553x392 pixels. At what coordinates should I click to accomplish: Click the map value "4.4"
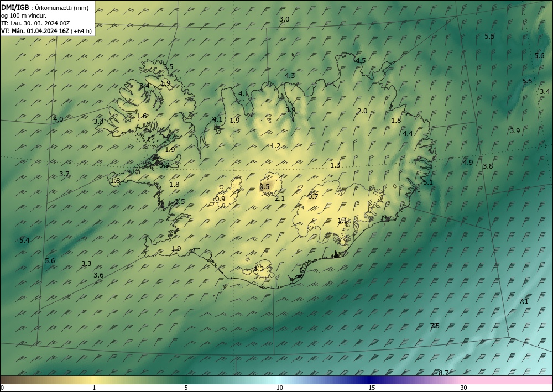(408, 133)
